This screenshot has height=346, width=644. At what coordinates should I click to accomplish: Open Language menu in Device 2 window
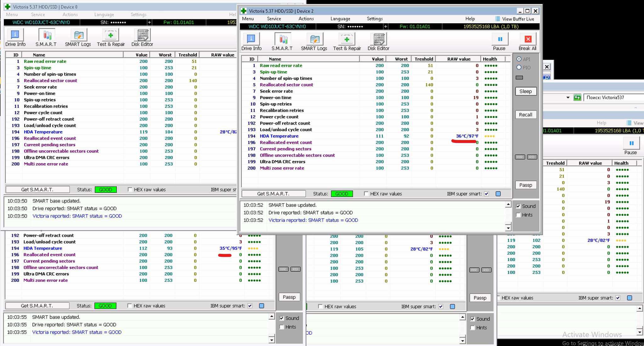pos(340,19)
